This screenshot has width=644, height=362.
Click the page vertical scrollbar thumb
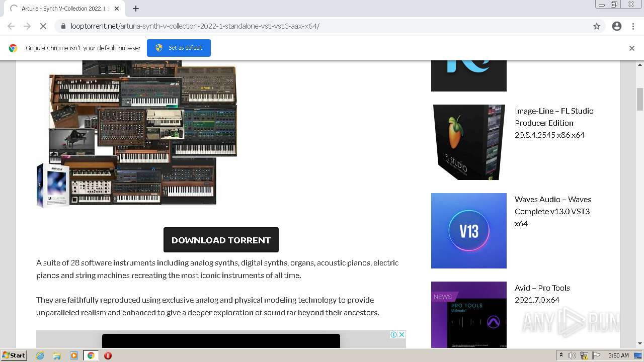coord(640,99)
